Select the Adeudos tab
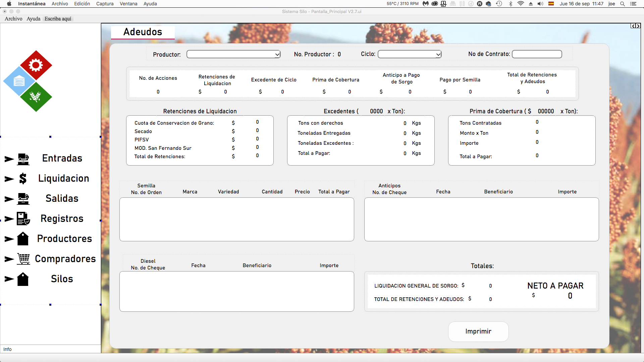 tap(143, 32)
